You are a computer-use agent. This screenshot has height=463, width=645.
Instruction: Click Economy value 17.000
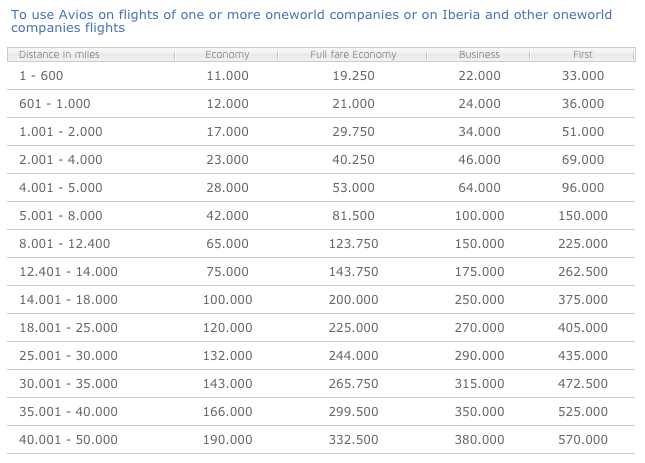point(227,132)
